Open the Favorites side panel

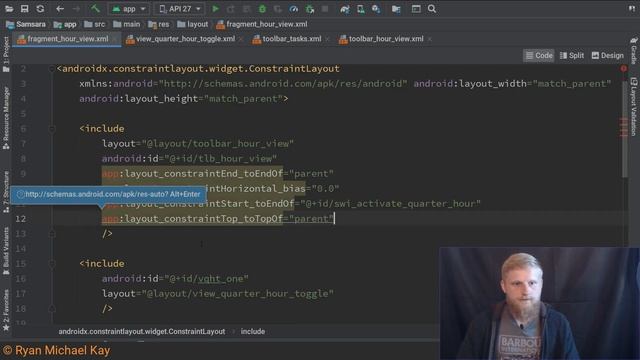(x=6, y=310)
